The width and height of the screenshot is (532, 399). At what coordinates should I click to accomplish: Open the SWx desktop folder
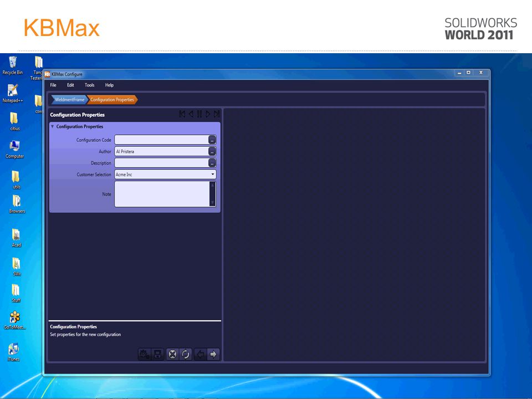point(16,267)
